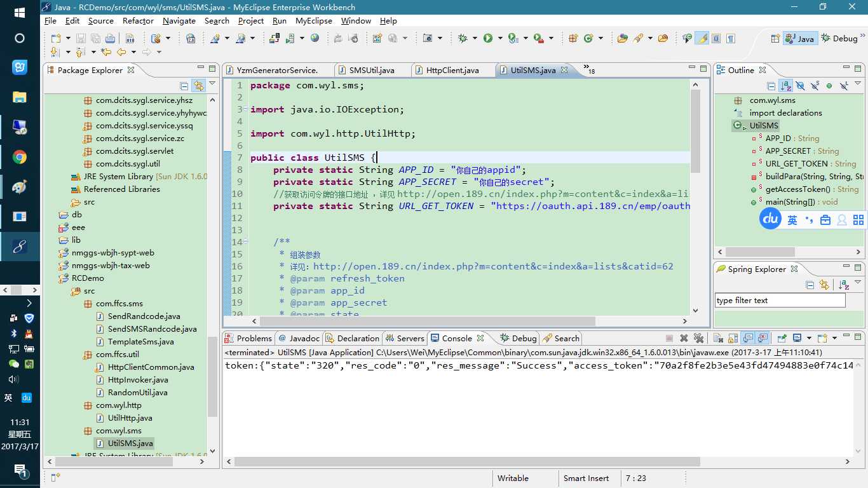The height and width of the screenshot is (488, 868).
Task: Click the Spring Explorer filter text field
Action: (x=780, y=301)
